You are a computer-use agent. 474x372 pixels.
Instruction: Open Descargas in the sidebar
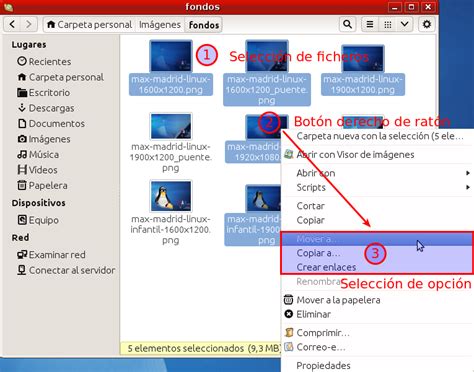coord(46,108)
